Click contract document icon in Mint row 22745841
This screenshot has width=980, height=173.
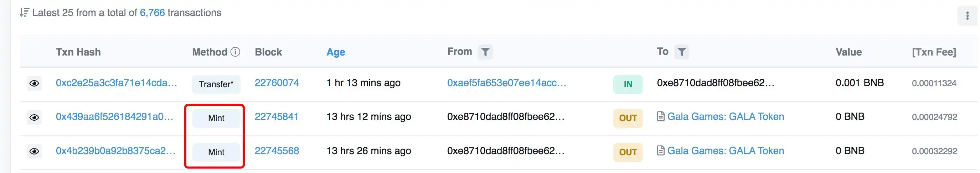click(661, 116)
